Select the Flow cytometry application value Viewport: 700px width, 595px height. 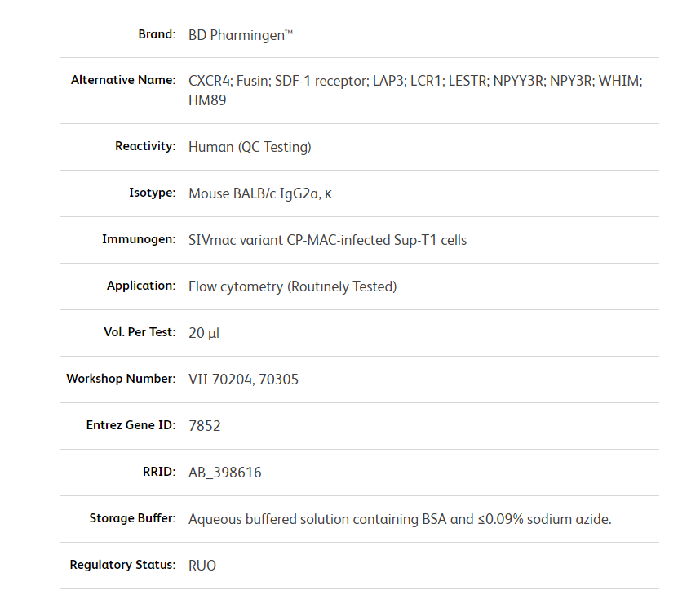[x=292, y=286]
